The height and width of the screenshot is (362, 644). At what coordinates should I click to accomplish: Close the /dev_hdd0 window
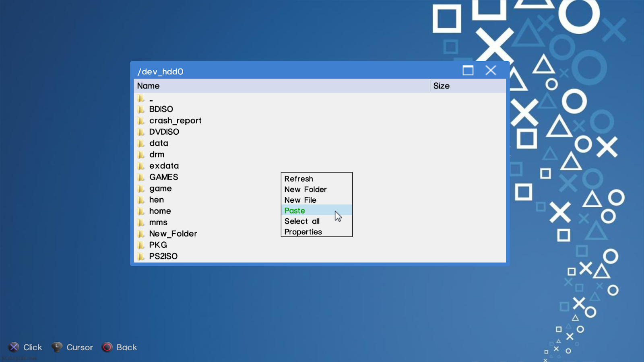coord(491,70)
